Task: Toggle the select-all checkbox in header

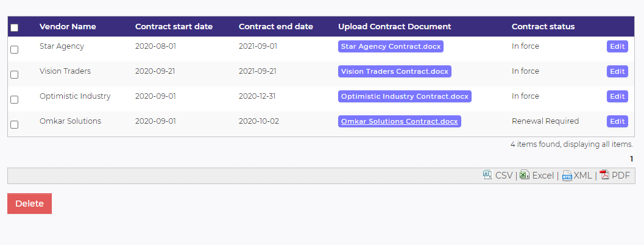Action: 15,27
